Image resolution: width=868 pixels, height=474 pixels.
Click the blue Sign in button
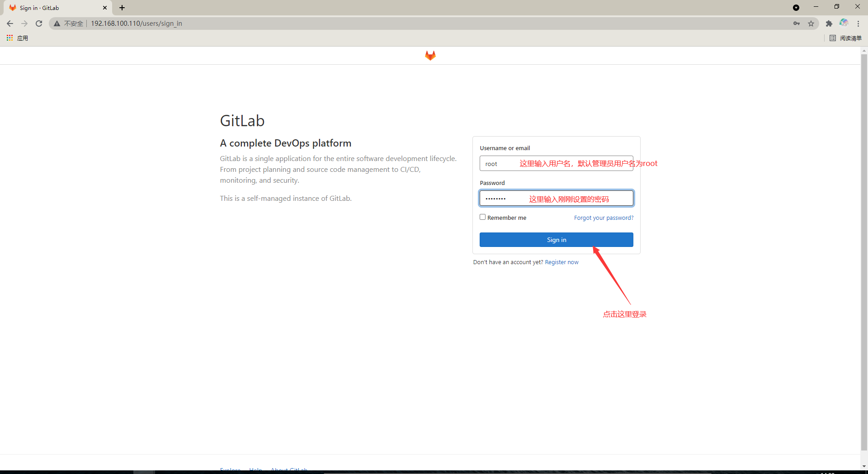pos(556,240)
